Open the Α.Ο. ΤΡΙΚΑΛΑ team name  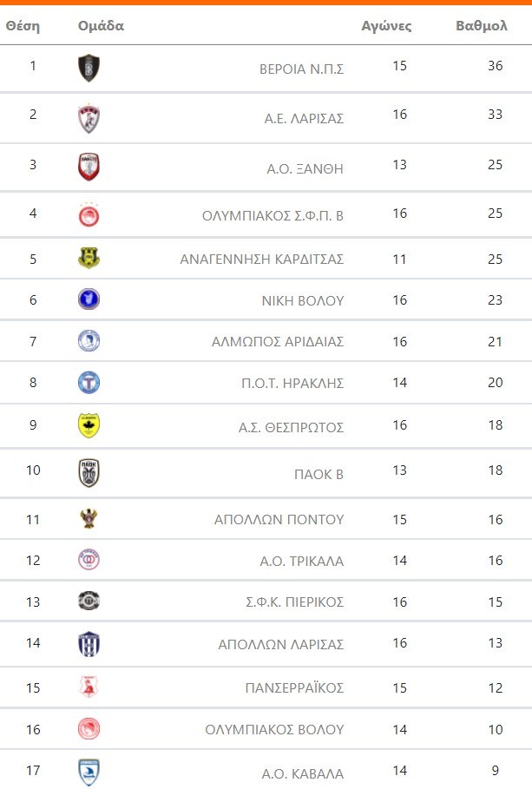tap(302, 561)
